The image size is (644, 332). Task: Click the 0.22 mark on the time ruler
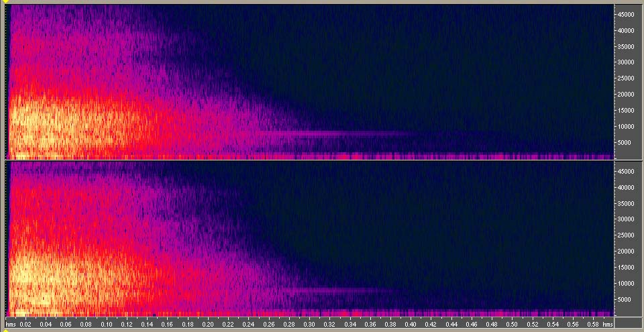[x=228, y=324]
